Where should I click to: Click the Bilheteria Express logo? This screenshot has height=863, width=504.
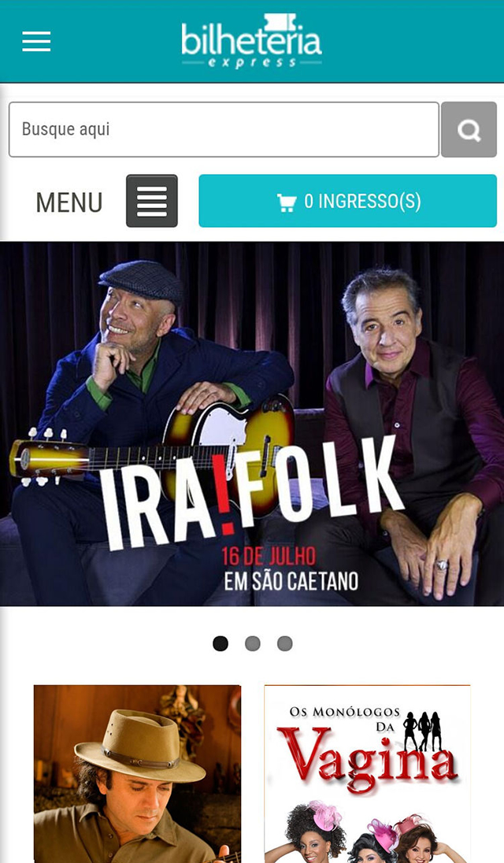coord(251,41)
